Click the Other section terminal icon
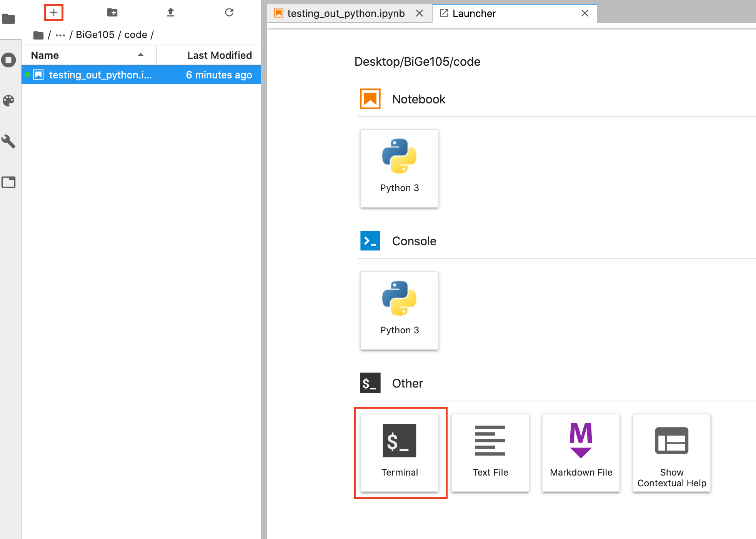This screenshot has width=756, height=539. click(x=370, y=383)
